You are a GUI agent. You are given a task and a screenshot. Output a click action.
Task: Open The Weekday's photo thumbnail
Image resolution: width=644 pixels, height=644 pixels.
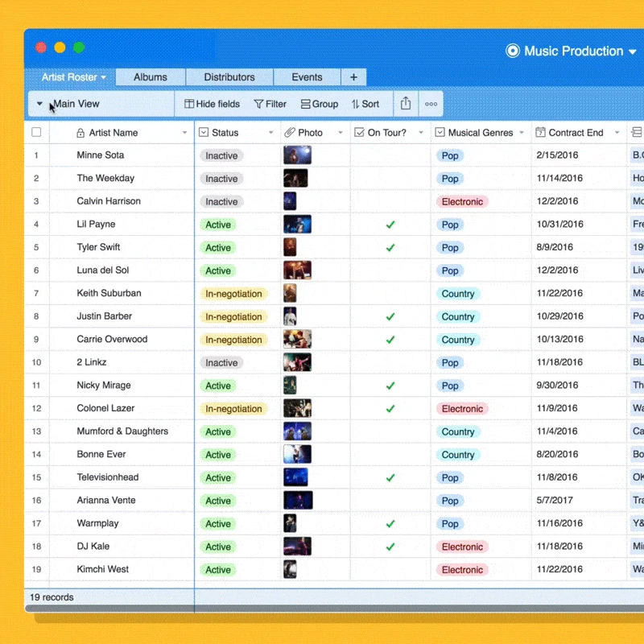pyautogui.click(x=295, y=178)
